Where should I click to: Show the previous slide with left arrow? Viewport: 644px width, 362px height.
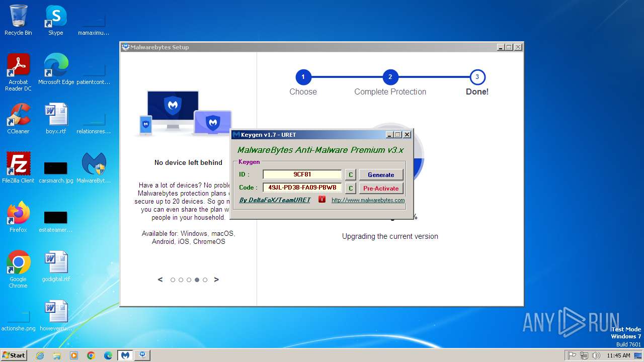pos(160,280)
